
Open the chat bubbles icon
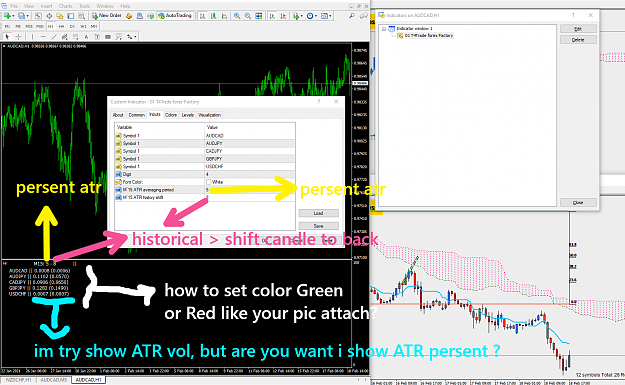tap(363, 16)
